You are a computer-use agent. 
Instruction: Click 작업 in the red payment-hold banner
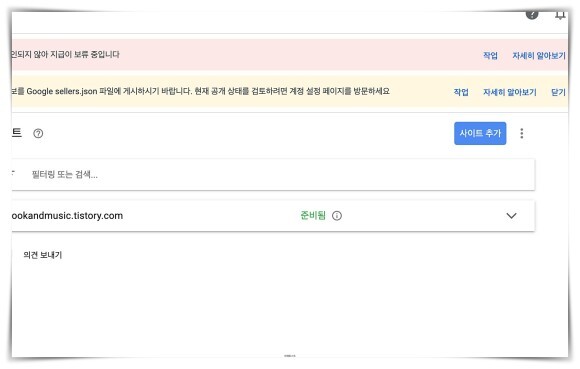point(490,55)
